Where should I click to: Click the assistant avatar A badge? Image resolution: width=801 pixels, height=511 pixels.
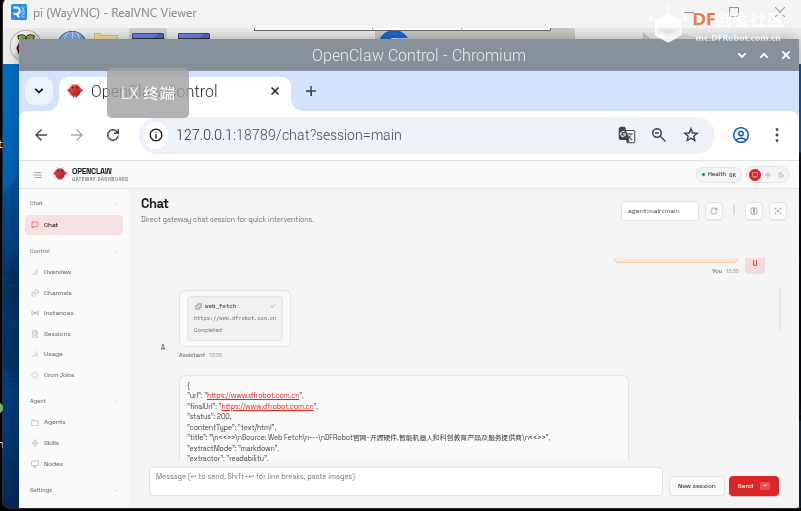pyautogui.click(x=163, y=347)
